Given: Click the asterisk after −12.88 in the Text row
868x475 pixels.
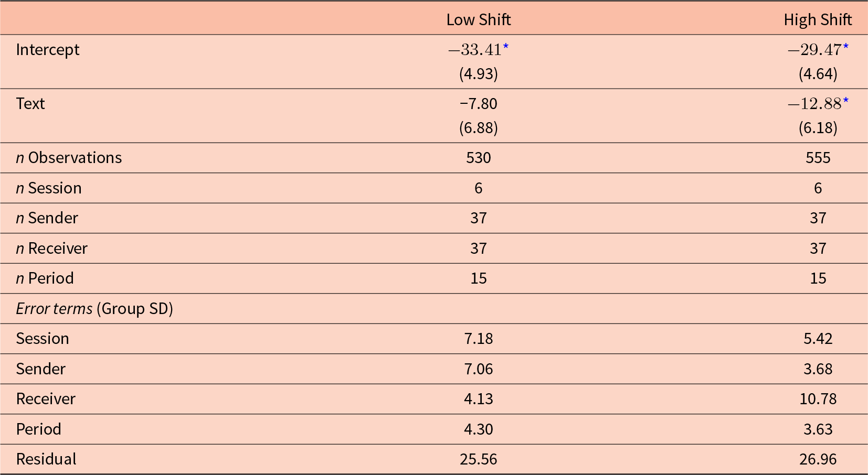Looking at the screenshot, I should tap(846, 101).
